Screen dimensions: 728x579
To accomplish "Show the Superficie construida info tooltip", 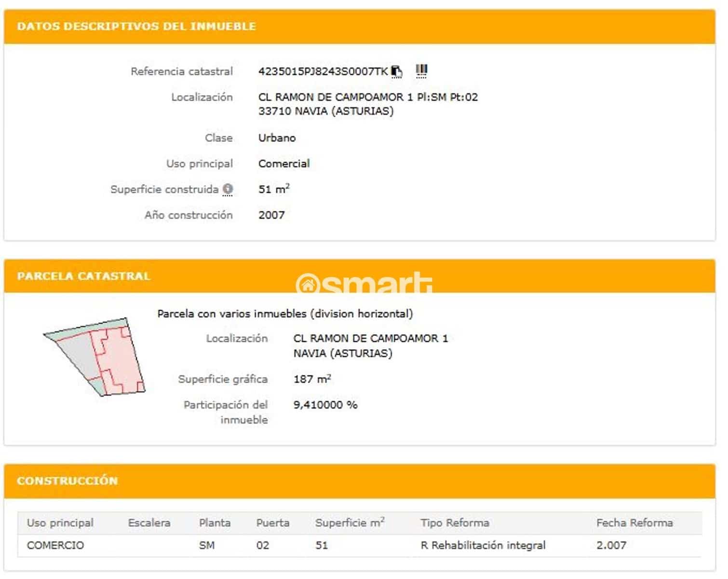I will click(227, 189).
